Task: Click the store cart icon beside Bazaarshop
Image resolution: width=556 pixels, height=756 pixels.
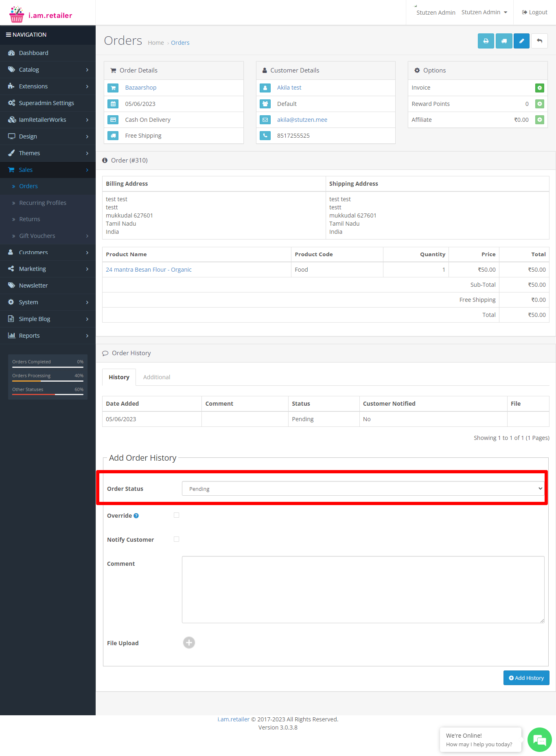Action: (113, 88)
